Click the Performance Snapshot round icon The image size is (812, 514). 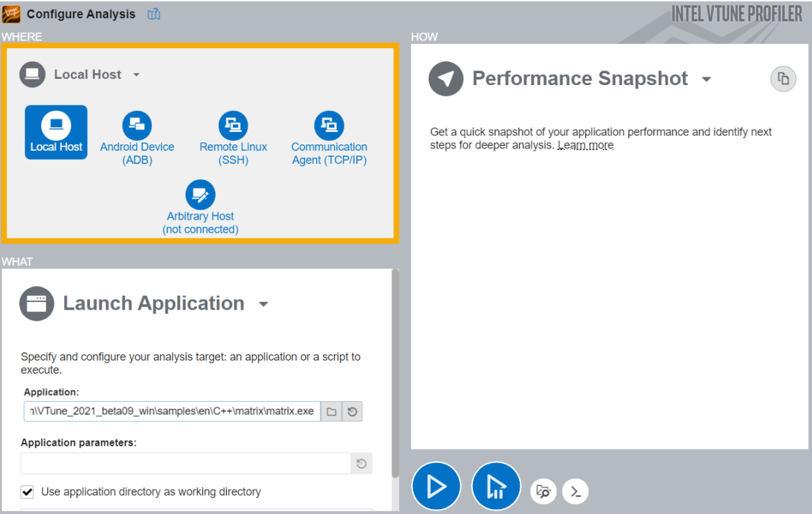pyautogui.click(x=446, y=79)
